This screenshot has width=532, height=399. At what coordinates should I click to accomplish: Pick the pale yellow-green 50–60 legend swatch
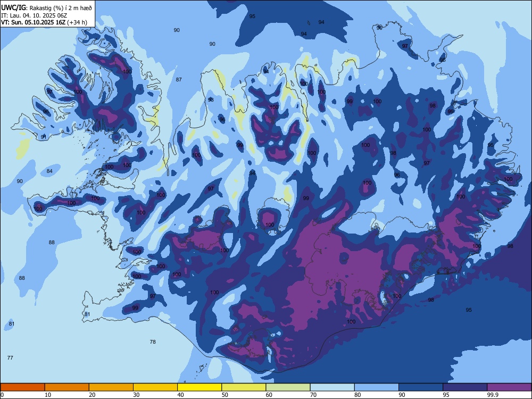244,387
